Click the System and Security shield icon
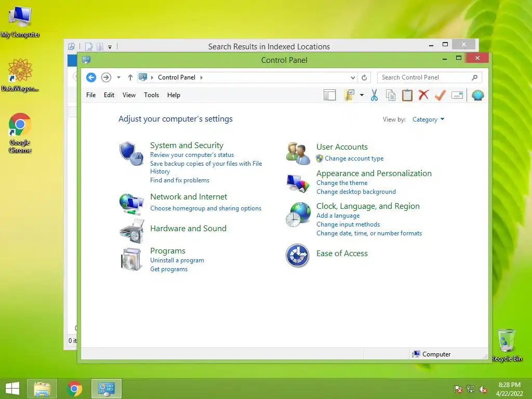 pos(131,153)
